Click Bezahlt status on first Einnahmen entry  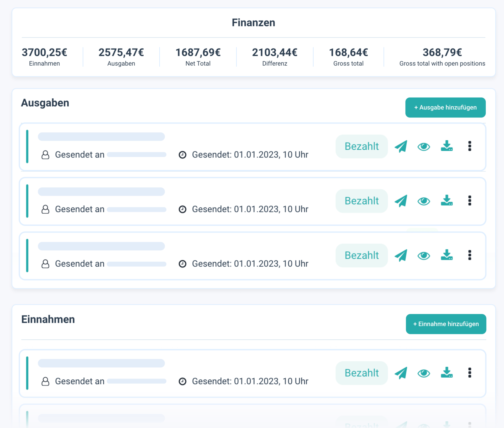pyautogui.click(x=362, y=373)
